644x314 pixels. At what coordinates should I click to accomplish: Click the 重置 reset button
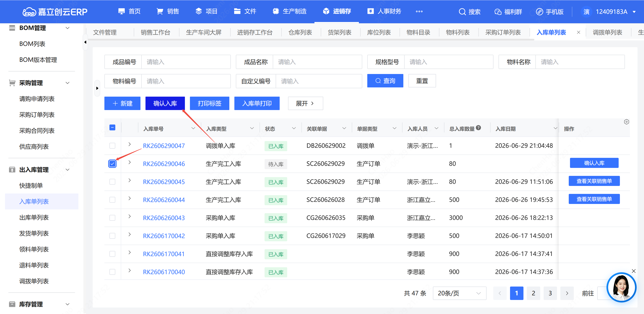click(x=422, y=81)
